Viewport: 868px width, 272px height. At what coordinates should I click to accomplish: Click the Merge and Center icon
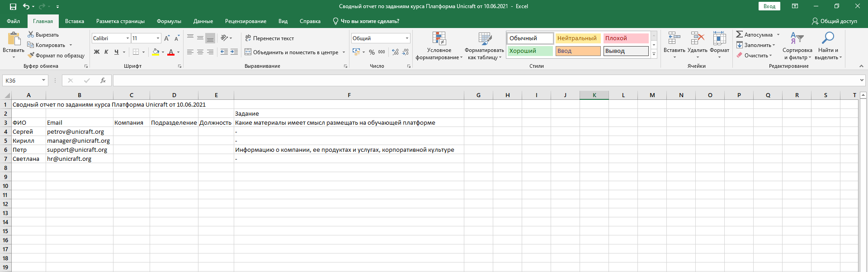(x=248, y=52)
